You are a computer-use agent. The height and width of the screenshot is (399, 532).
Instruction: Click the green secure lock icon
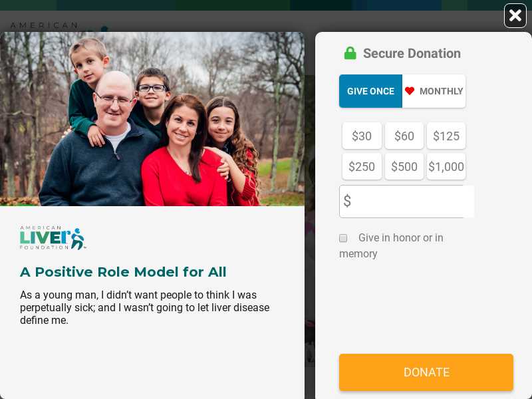pos(350,53)
